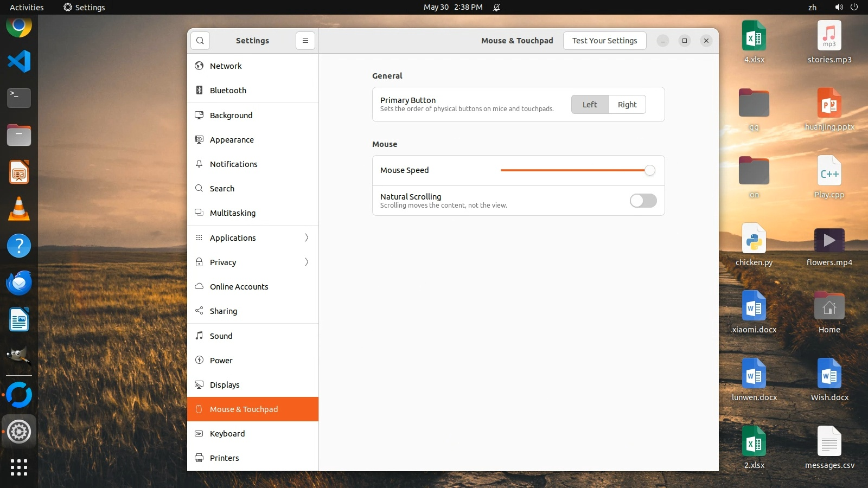Open the system volume and power menu
The width and height of the screenshot is (868, 488).
(846, 7)
